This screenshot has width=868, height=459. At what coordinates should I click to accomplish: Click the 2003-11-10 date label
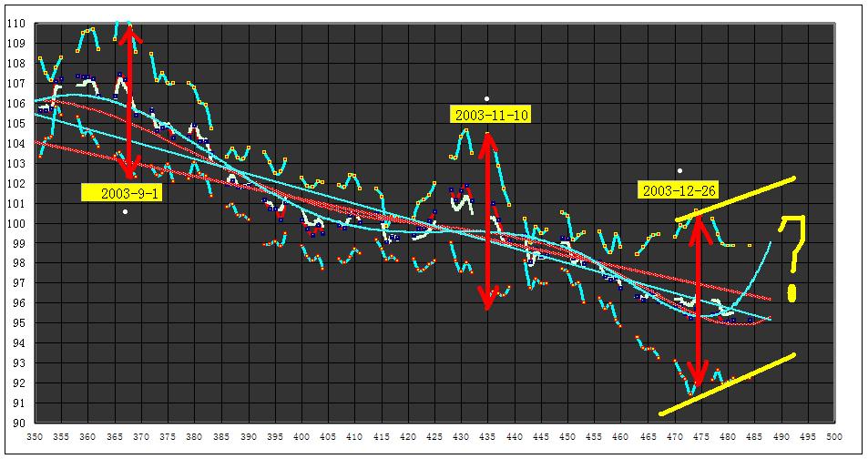coord(491,115)
